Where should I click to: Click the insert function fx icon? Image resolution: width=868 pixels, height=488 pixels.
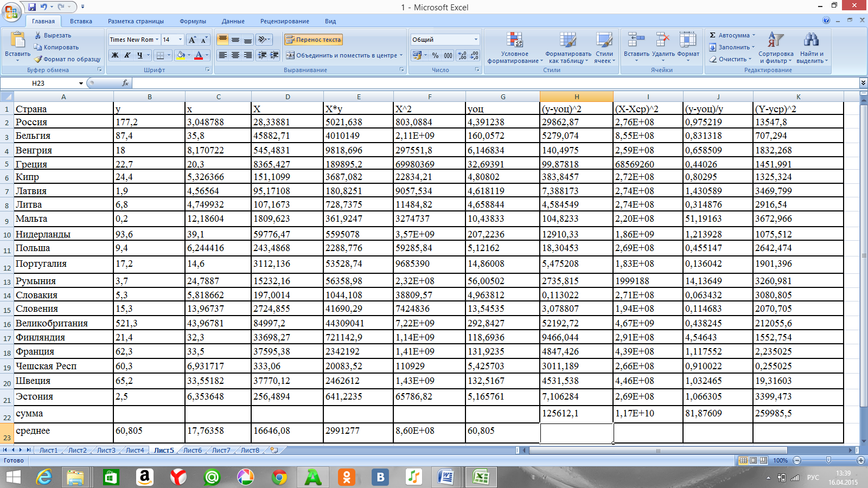(x=125, y=83)
